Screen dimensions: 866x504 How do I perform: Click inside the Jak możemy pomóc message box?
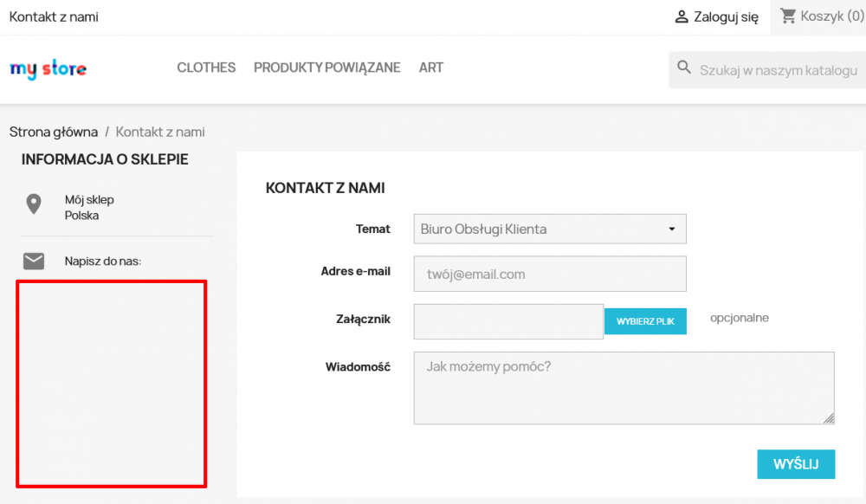point(624,387)
